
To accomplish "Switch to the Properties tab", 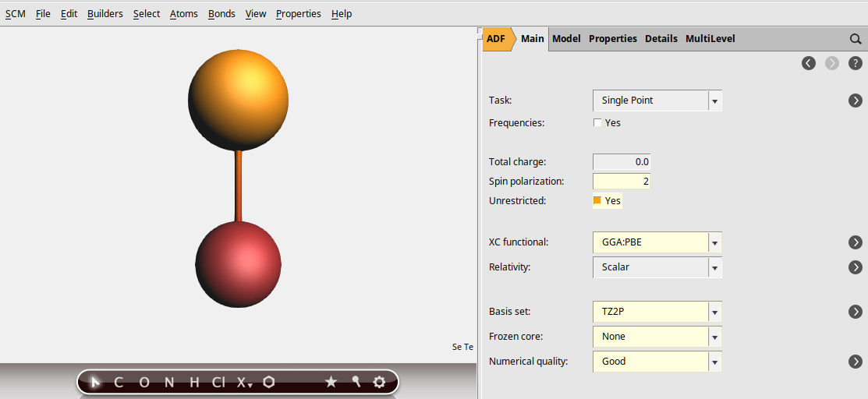I will click(612, 38).
